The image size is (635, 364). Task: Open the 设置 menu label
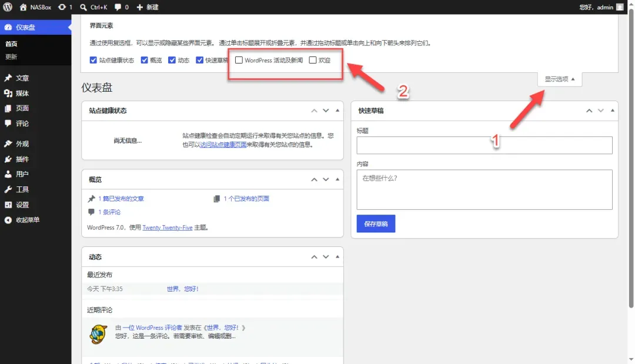(x=22, y=205)
